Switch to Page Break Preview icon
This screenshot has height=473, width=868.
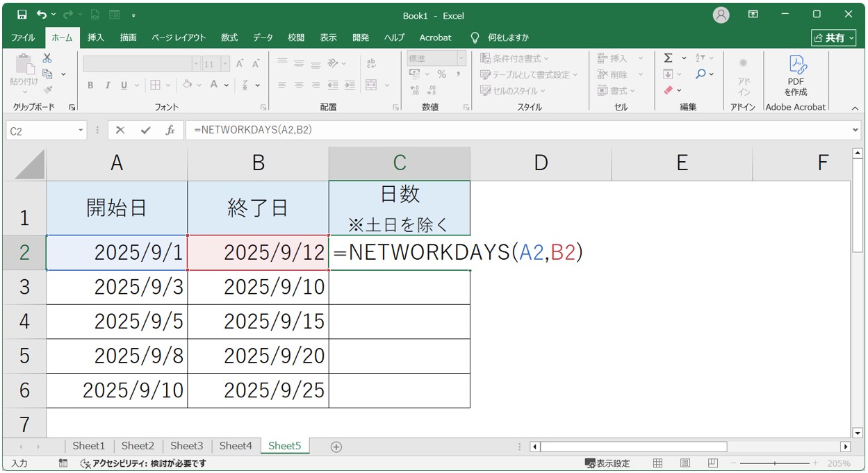coord(712,463)
